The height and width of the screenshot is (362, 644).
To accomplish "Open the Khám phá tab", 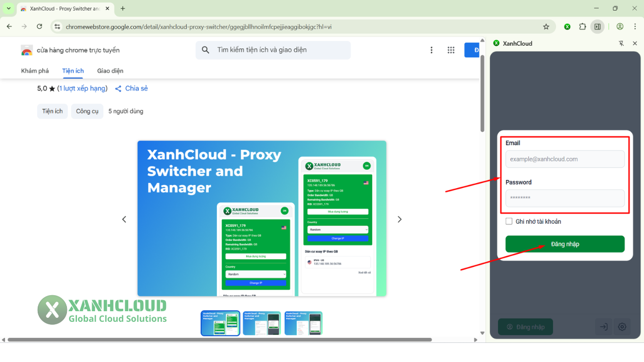I will coord(35,71).
